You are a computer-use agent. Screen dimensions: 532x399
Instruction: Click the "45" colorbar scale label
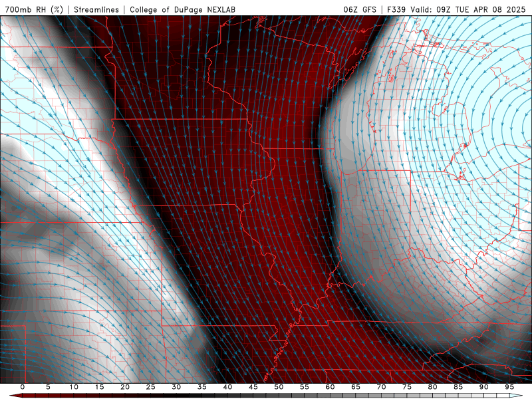pyautogui.click(x=253, y=387)
